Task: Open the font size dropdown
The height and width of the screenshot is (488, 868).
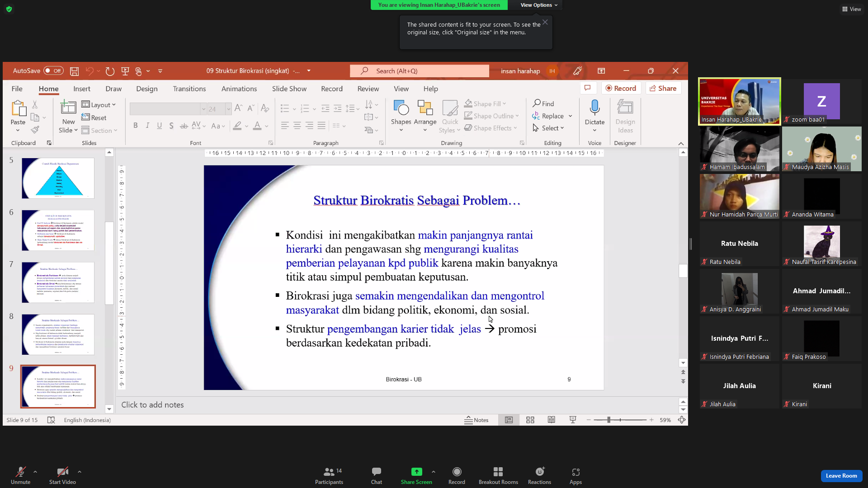Action: coord(228,109)
